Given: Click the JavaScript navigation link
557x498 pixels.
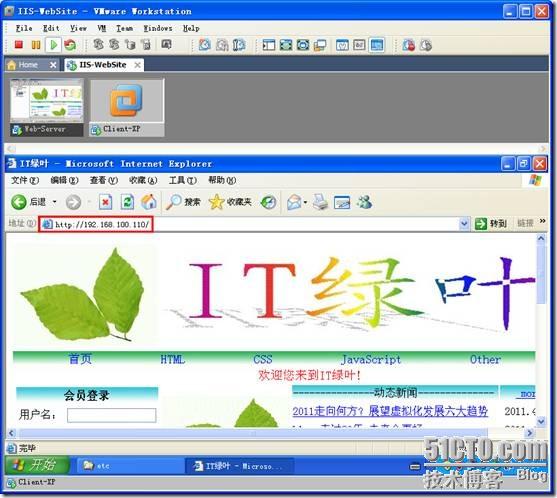Looking at the screenshot, I should pyautogui.click(x=371, y=359).
